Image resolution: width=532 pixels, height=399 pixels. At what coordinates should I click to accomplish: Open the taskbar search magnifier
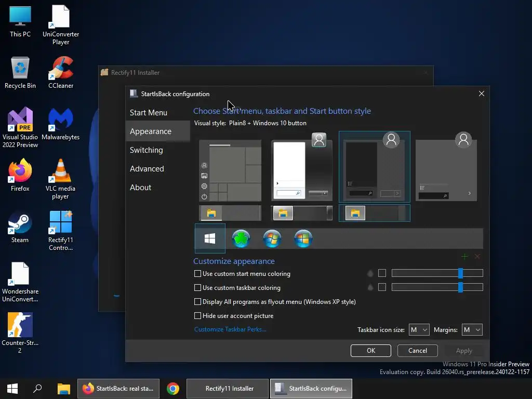37,389
